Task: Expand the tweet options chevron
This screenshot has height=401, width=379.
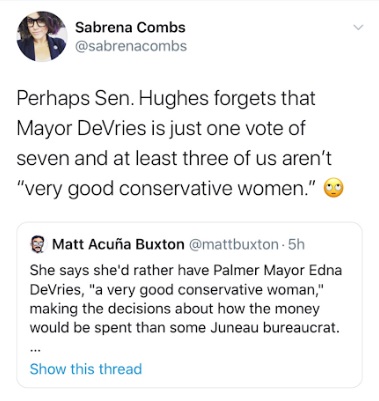Action: pos(358,28)
